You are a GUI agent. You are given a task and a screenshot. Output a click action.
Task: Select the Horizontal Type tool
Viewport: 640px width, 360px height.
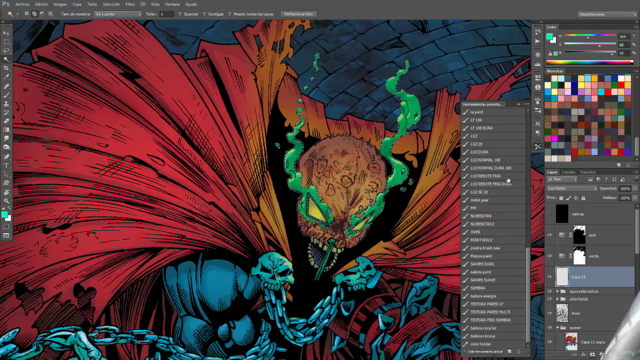[6, 165]
